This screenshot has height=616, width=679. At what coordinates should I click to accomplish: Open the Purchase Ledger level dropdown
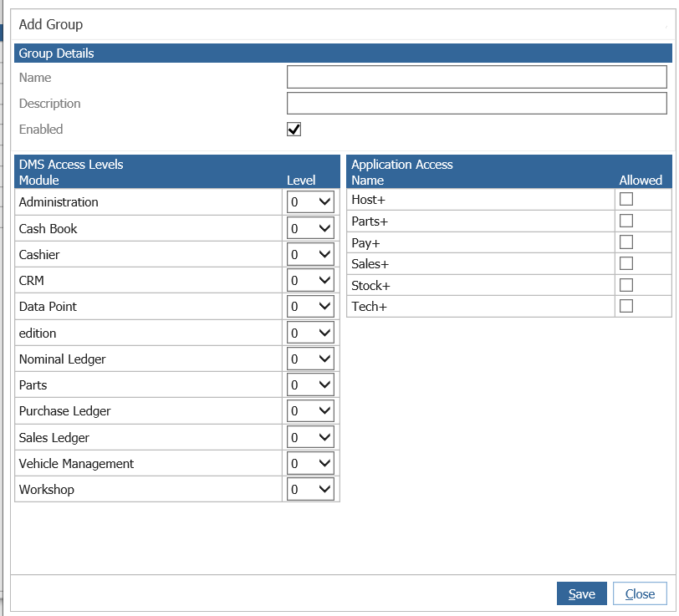[x=310, y=410]
